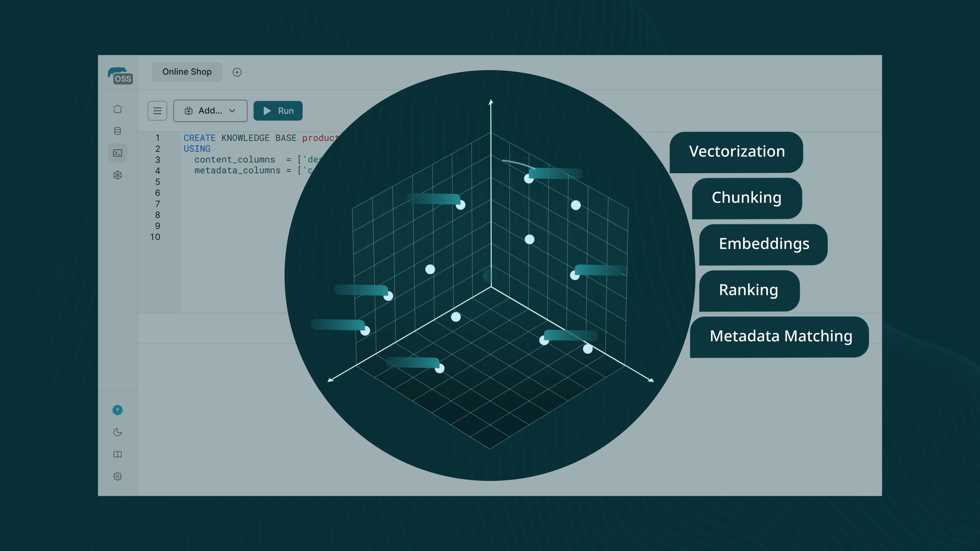
Task: Click line number 10 in gutter
Action: [x=155, y=237]
